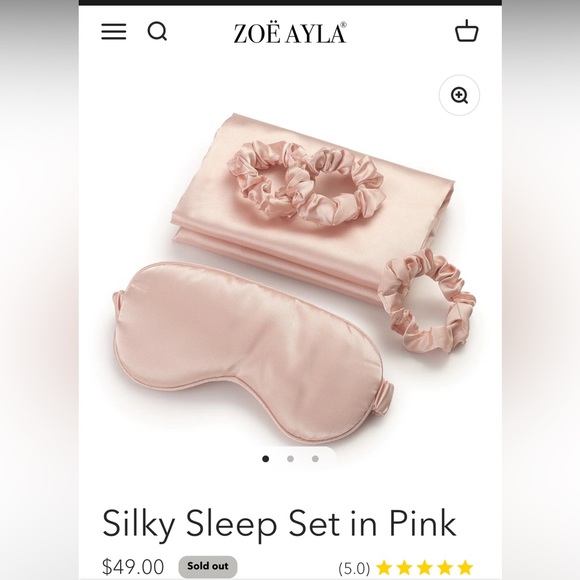Click the Sold out badge

208,566
